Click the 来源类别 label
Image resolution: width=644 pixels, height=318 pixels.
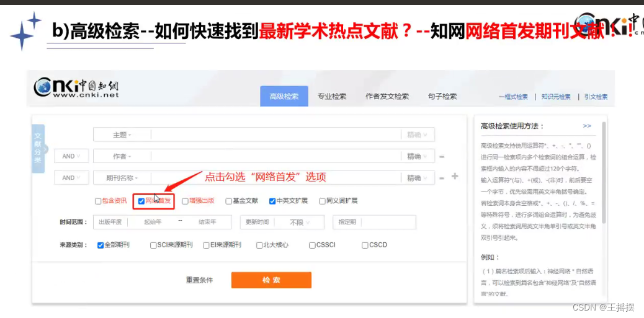click(73, 245)
